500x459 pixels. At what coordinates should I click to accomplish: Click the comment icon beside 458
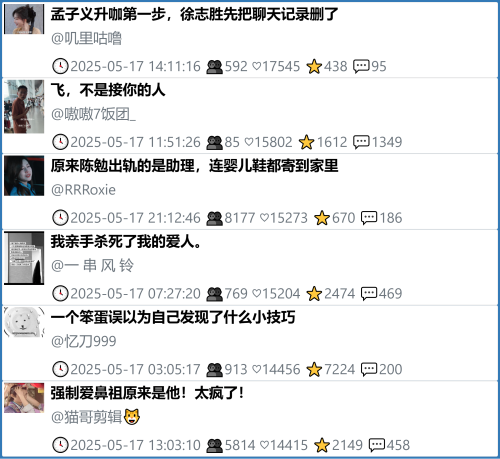click(x=377, y=445)
